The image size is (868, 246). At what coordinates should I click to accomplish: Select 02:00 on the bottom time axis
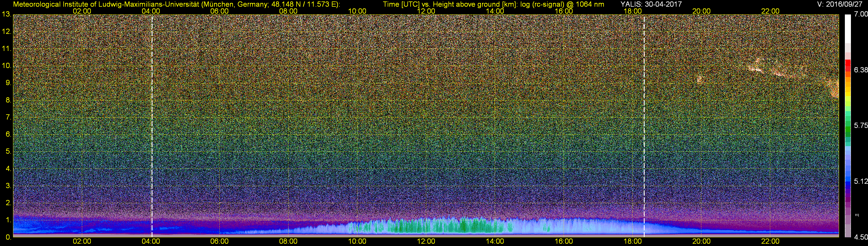[x=82, y=242]
